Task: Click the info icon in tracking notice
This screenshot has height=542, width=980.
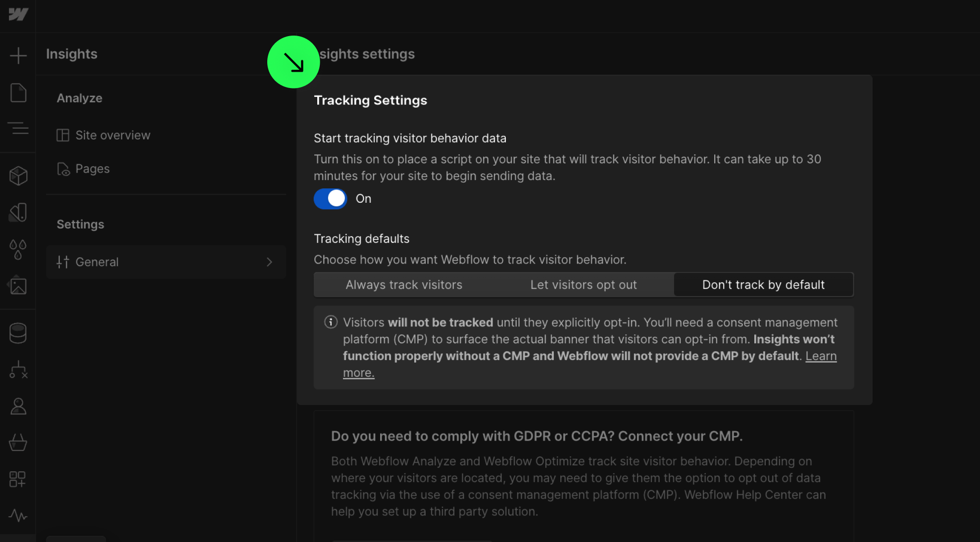Action: pyautogui.click(x=331, y=322)
